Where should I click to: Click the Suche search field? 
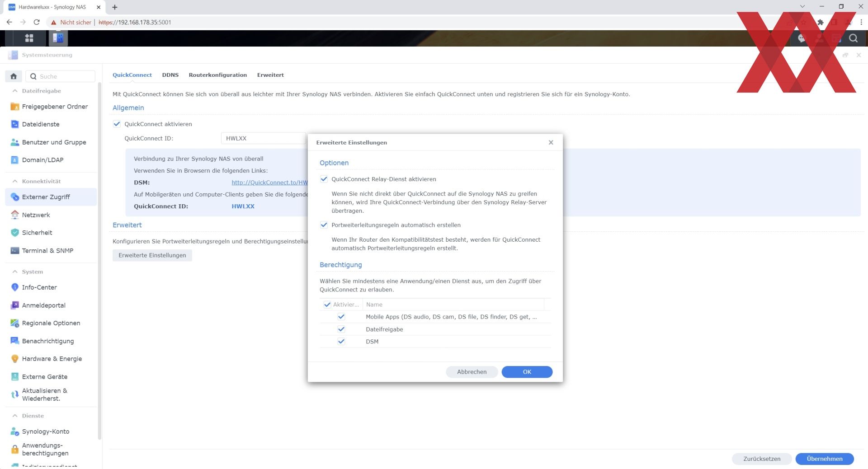coord(61,76)
